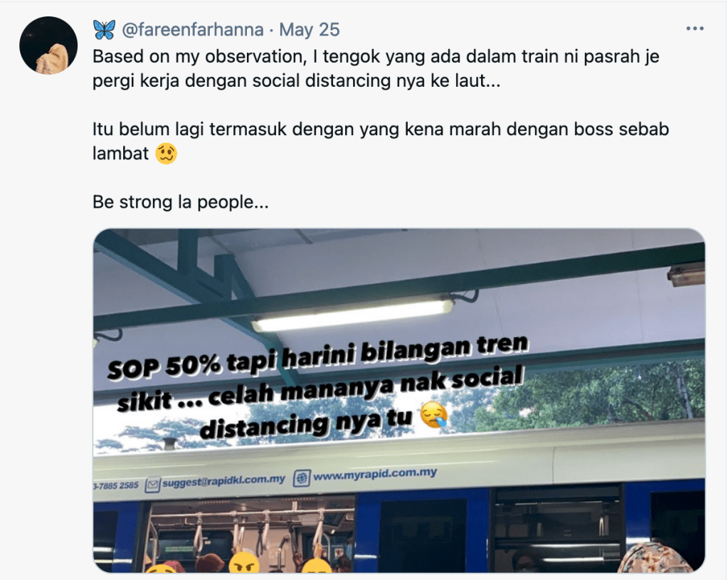Click the envelope icon beside suggest@rapidkl.com.my

point(152,485)
